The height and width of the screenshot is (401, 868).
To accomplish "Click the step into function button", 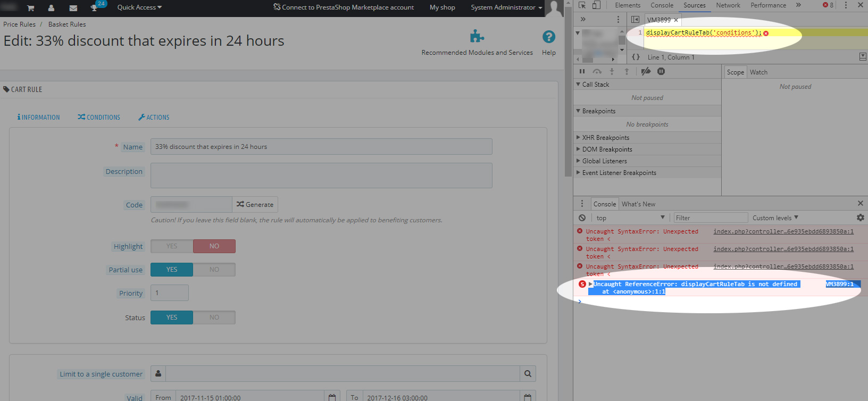I will [x=612, y=71].
